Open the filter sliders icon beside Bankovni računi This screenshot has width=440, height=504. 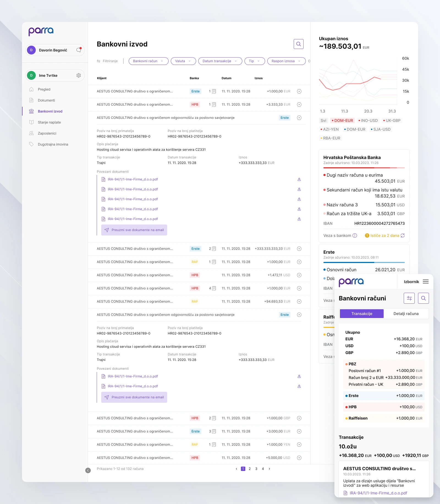point(409,298)
